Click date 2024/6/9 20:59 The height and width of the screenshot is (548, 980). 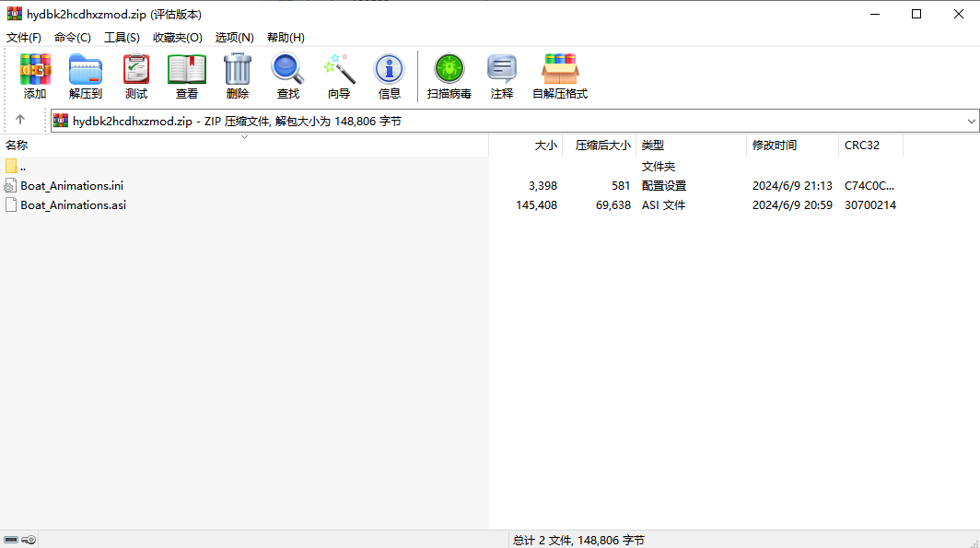pos(792,205)
